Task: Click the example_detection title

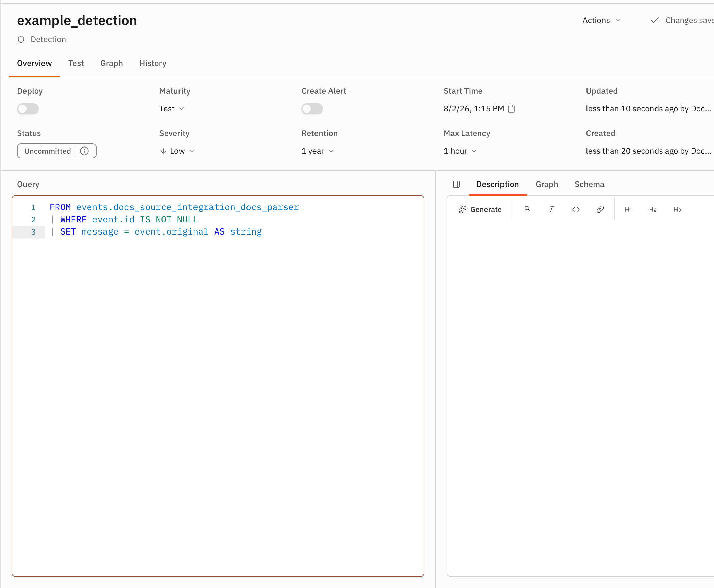Action: [x=77, y=20]
